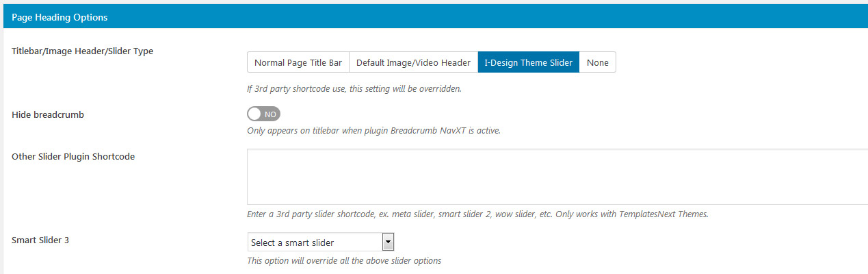868x274 pixels.
Task: Choose Default Image/Video Header option
Action: tap(413, 62)
